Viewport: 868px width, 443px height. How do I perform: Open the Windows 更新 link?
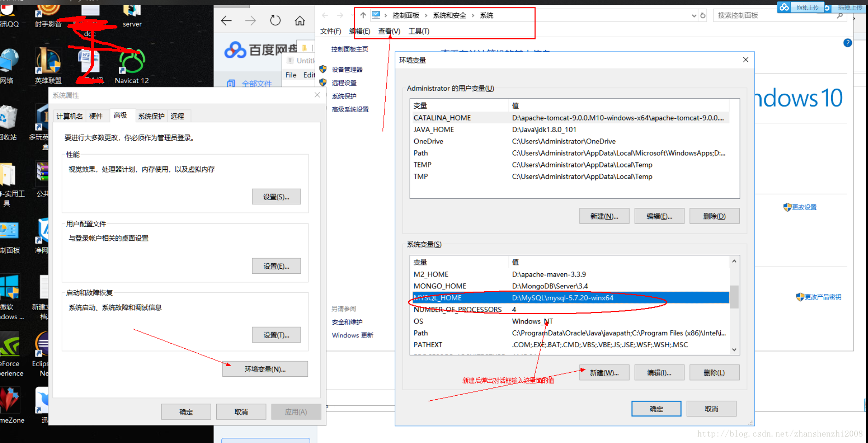tap(353, 335)
